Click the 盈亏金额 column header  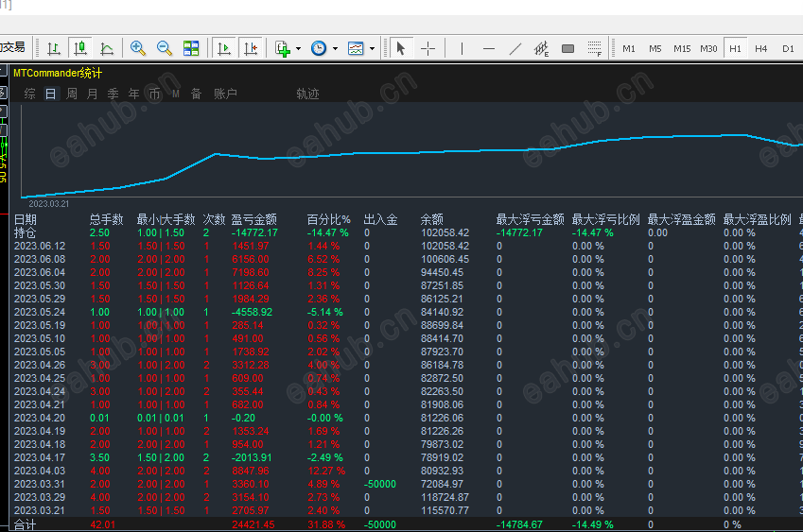[254, 219]
